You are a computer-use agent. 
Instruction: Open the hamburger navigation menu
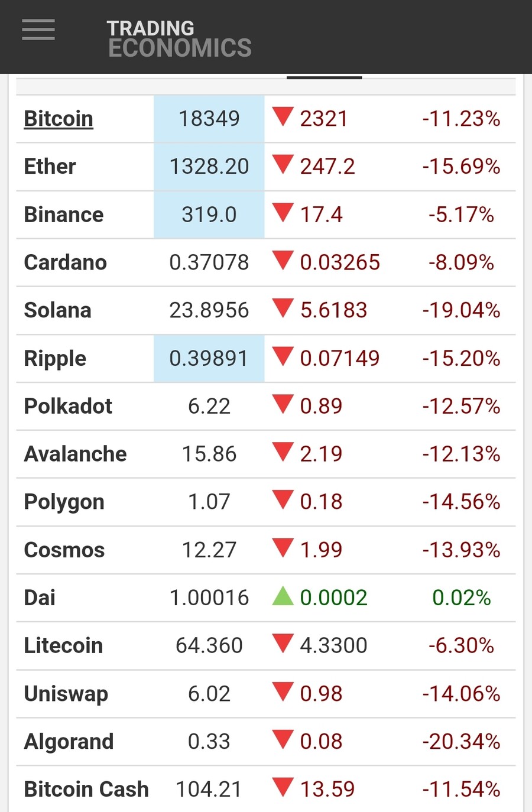tap(38, 30)
